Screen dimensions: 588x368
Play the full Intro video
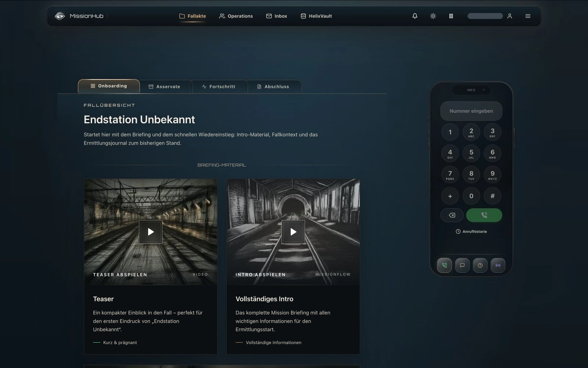293,232
